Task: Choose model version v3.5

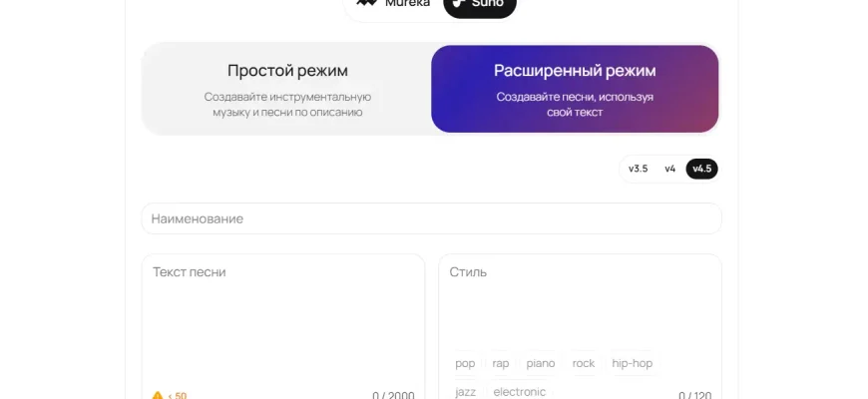Action: click(639, 169)
